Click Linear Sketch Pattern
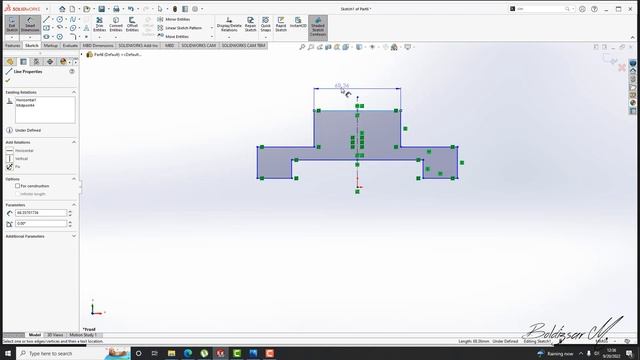Viewport: 640px width, 360px height. (x=180, y=28)
